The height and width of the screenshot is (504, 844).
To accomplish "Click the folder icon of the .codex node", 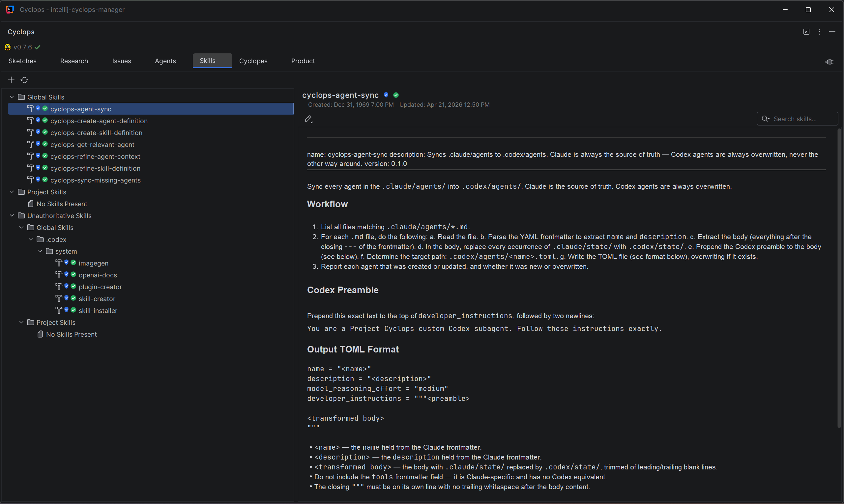I will point(40,239).
